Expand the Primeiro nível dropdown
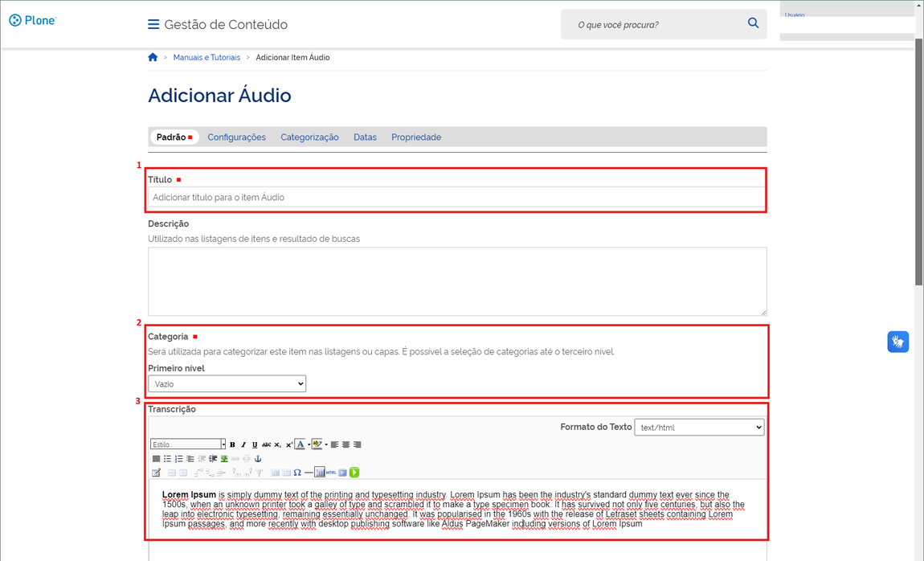The image size is (924, 561). coord(227,384)
